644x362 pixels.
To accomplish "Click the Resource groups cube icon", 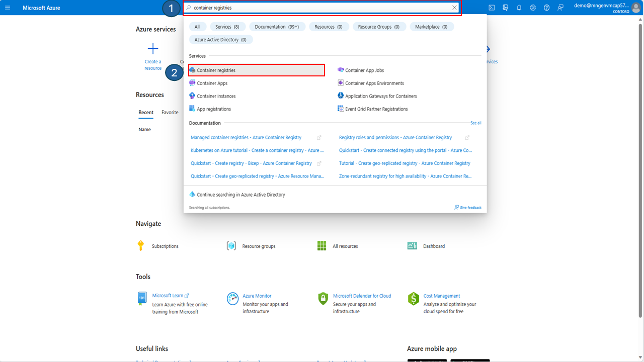I will (231, 246).
